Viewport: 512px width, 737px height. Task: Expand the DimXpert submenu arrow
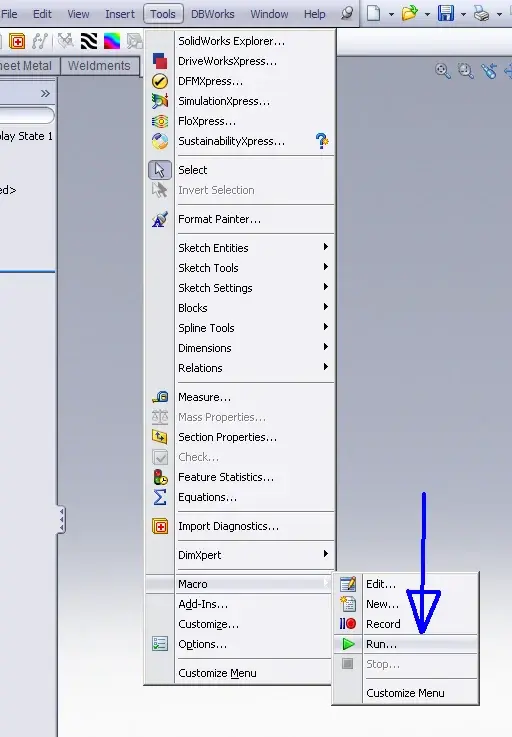[325, 554]
